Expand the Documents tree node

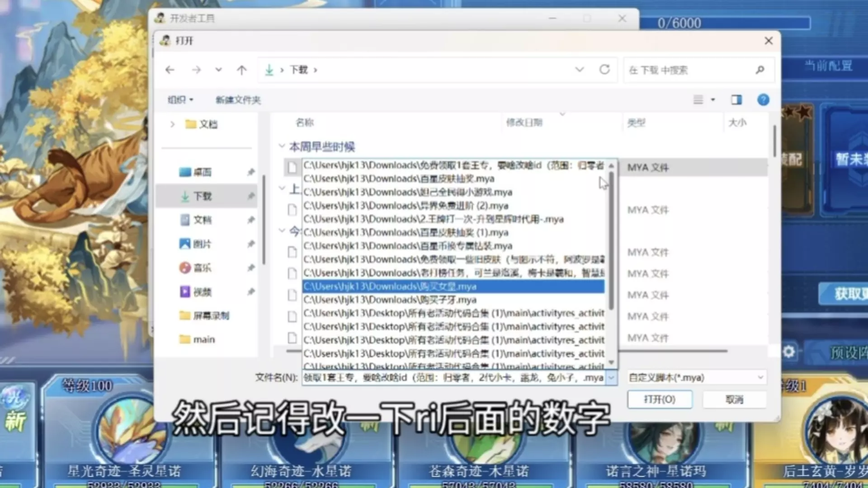(172, 124)
